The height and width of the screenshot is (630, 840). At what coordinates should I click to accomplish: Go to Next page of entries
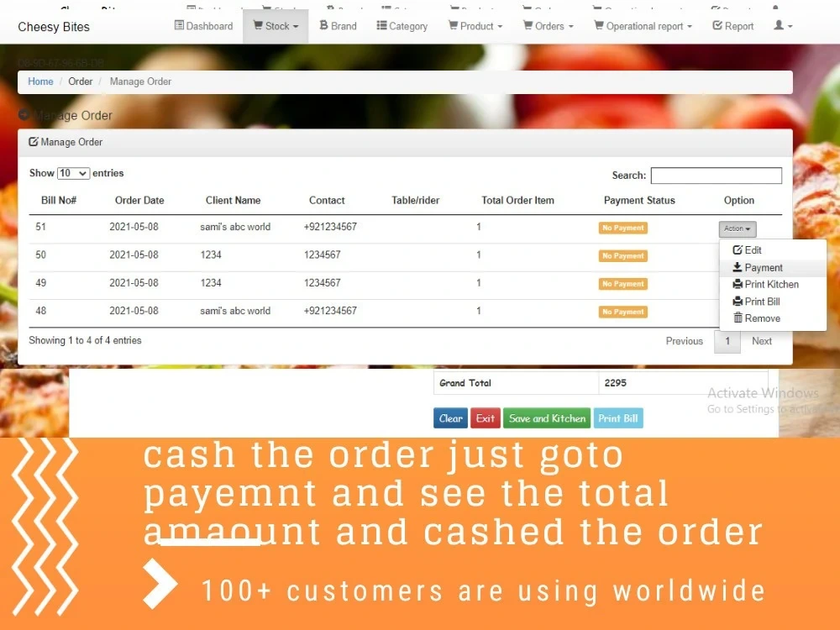click(761, 341)
